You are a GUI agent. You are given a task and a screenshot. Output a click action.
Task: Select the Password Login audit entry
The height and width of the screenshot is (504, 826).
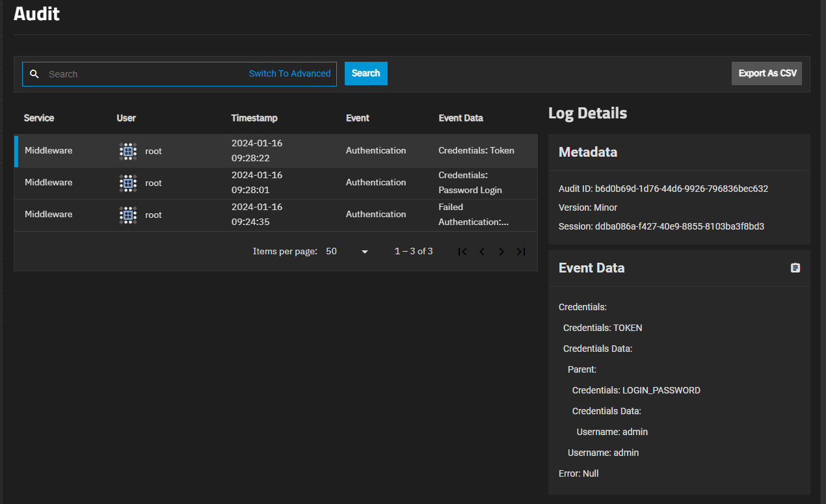coord(470,183)
